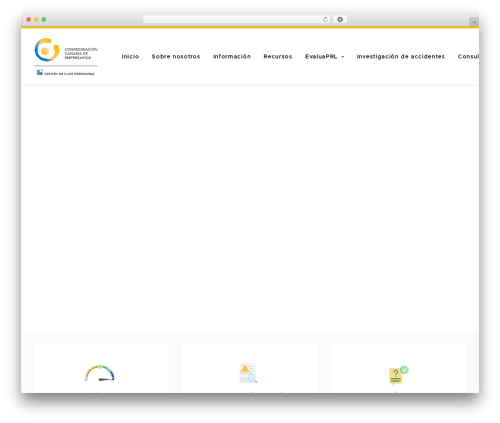The height and width of the screenshot is (423, 500).
Task: Click the truncated Consul menu item
Action: 468,57
